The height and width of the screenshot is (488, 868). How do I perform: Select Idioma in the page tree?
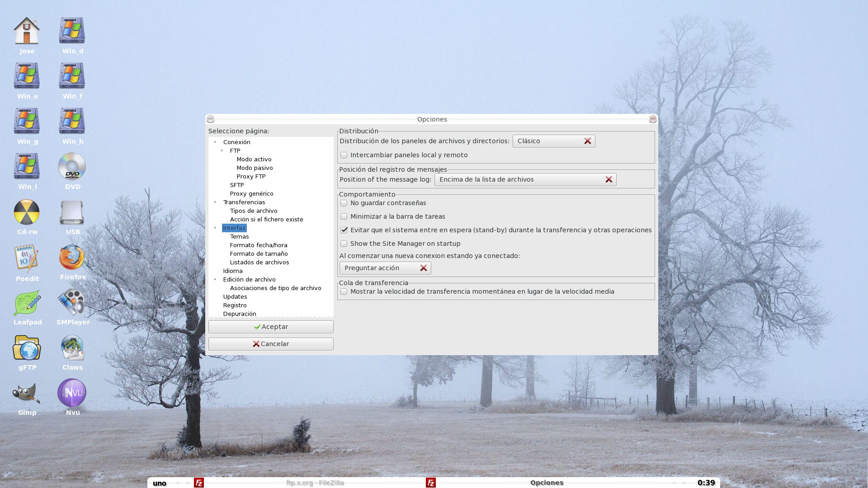pos(232,271)
